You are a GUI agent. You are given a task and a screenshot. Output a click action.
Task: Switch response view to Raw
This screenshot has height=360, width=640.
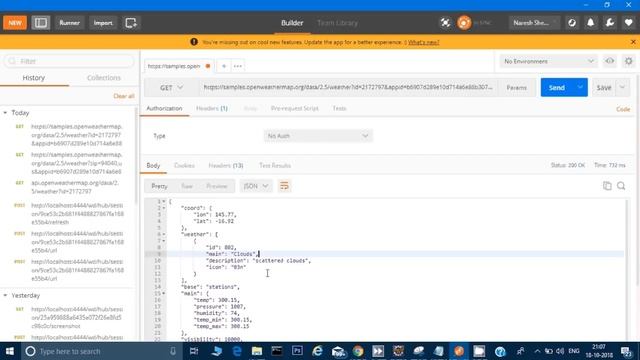coord(187,186)
